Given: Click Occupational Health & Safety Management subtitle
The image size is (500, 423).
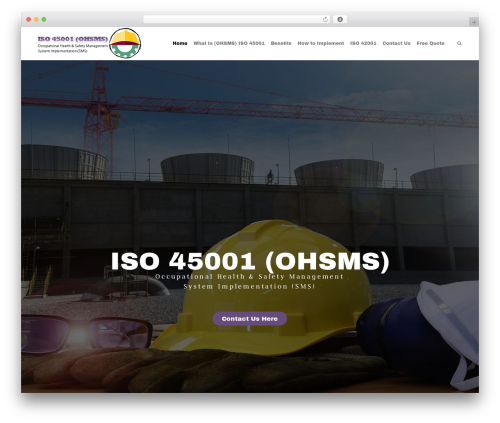Looking at the screenshot, I should point(249,276).
